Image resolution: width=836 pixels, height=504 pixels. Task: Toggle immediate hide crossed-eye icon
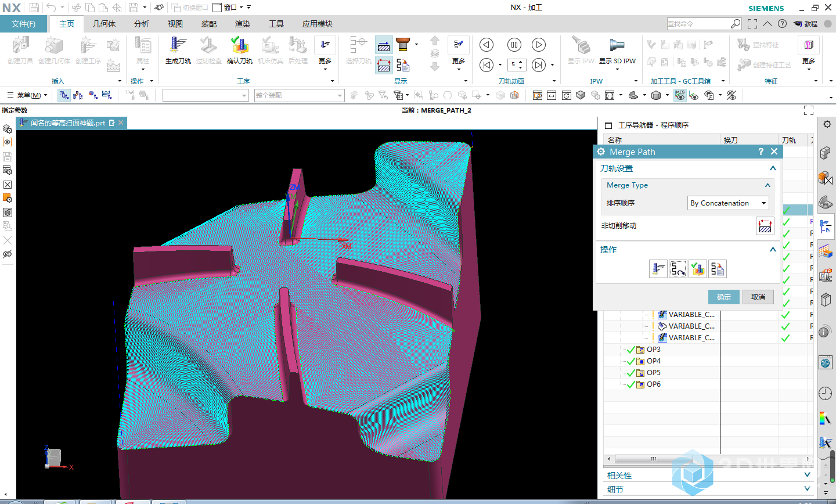[x=732, y=95]
